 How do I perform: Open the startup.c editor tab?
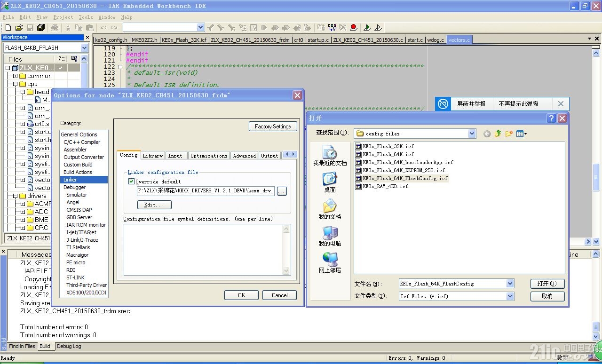[318, 40]
